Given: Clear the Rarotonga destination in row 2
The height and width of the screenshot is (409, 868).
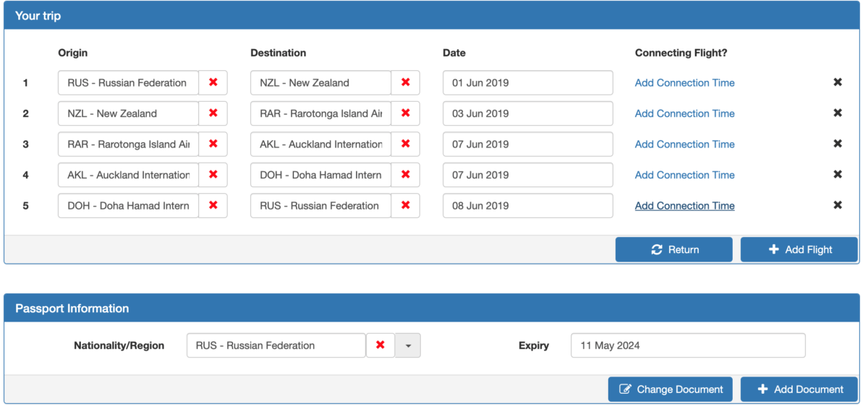Looking at the screenshot, I should pos(405,113).
